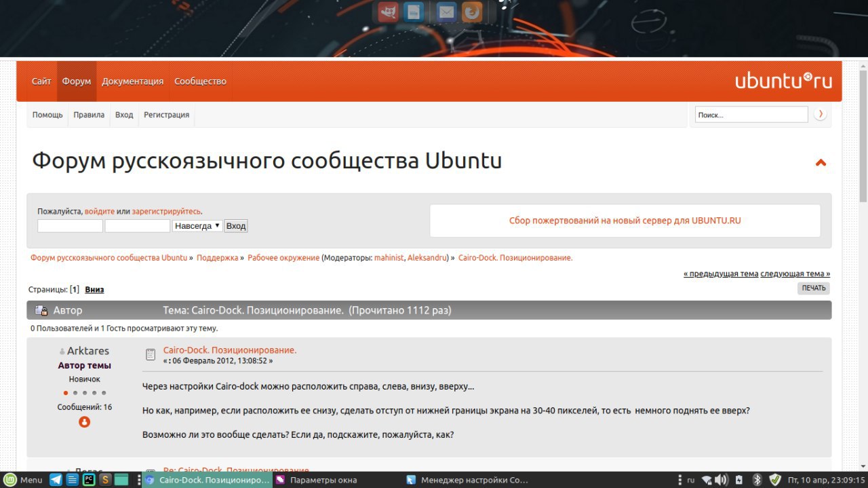The image size is (868, 488).
Task: Jump to Вниз link
Action: 94,289
